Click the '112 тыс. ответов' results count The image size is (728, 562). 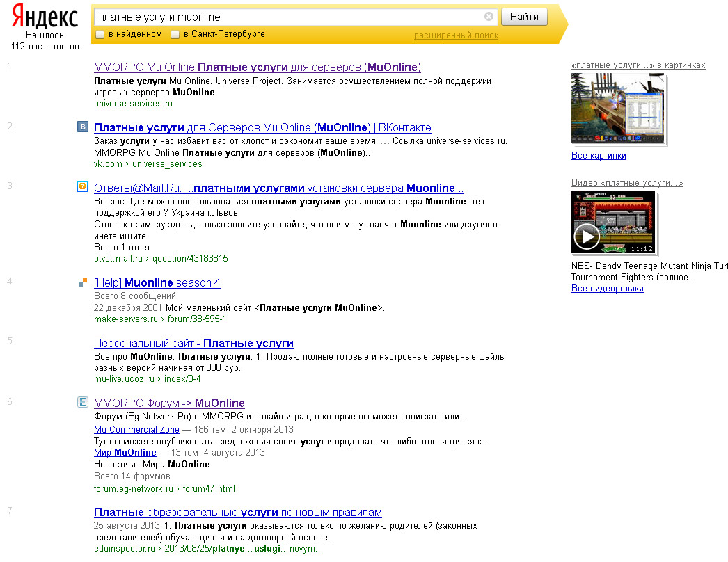pos(45,47)
